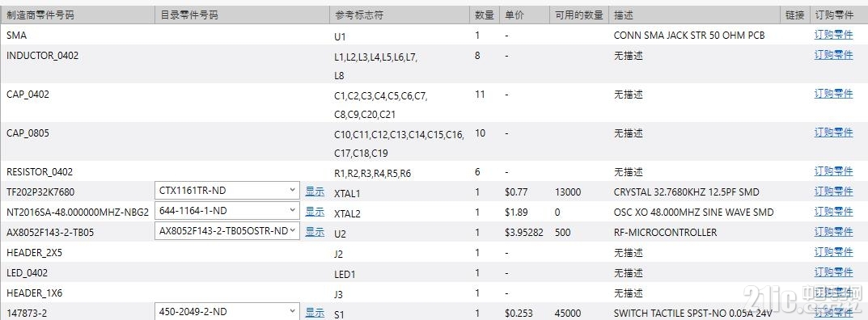Viewport: 868px width, 320px height.
Task: Click 显示 link next to XTAL1
Action: pyautogui.click(x=315, y=192)
